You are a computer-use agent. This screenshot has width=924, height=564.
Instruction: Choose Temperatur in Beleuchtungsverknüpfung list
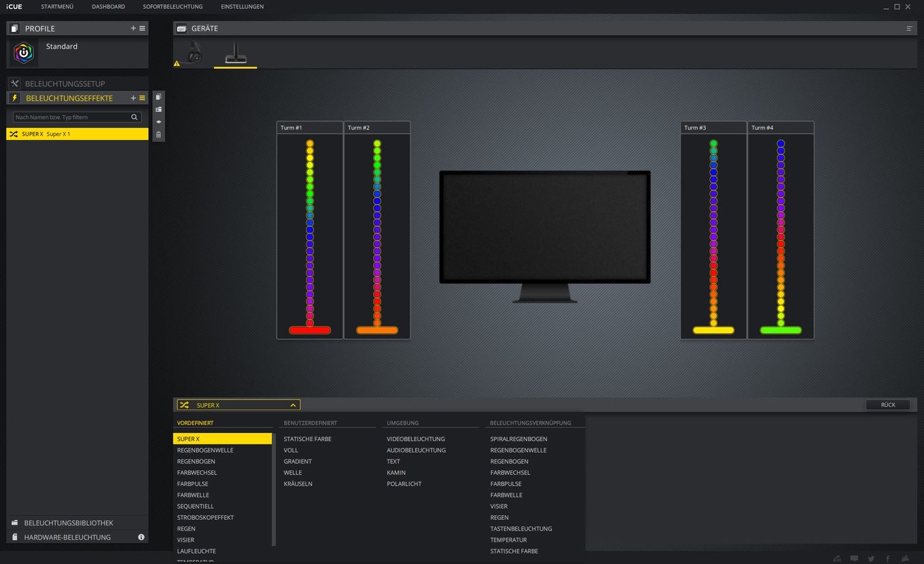508,540
